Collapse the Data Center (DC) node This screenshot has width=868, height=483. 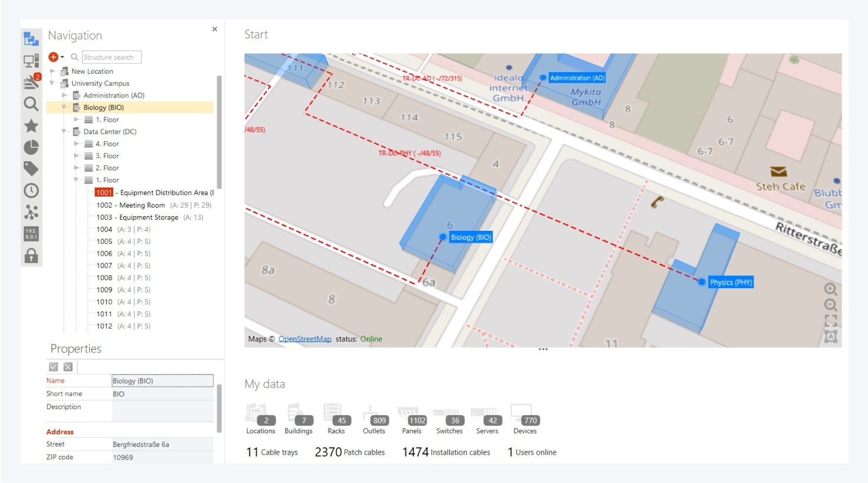(64, 132)
